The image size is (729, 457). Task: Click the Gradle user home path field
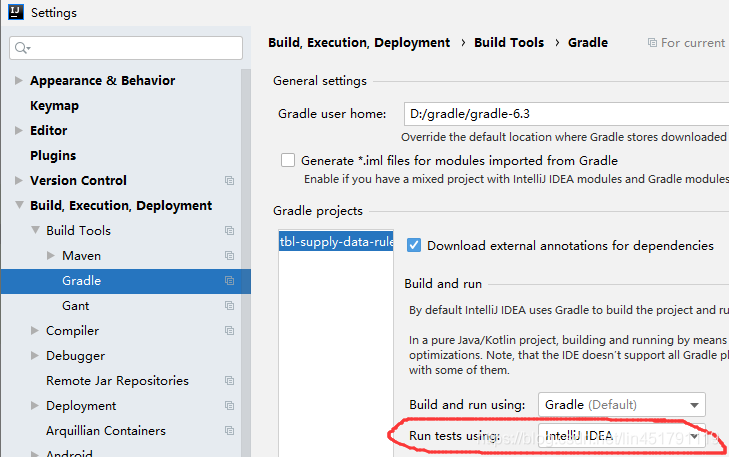point(566,114)
